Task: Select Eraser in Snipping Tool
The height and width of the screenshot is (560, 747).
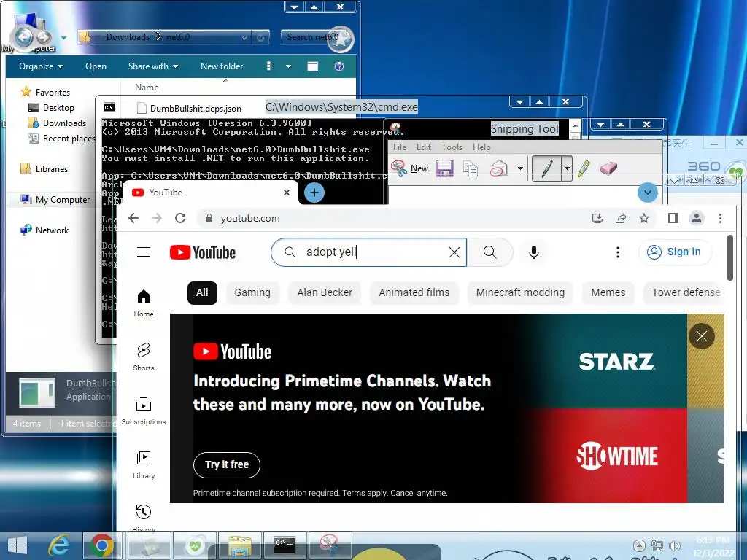Action: 608,168
